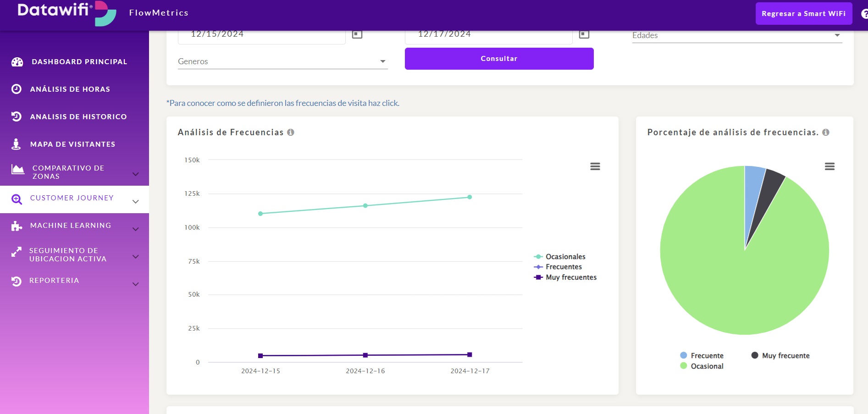Expand the Machine Learning submenu chevron
Screen dimensions: 868x414
(x=136, y=229)
